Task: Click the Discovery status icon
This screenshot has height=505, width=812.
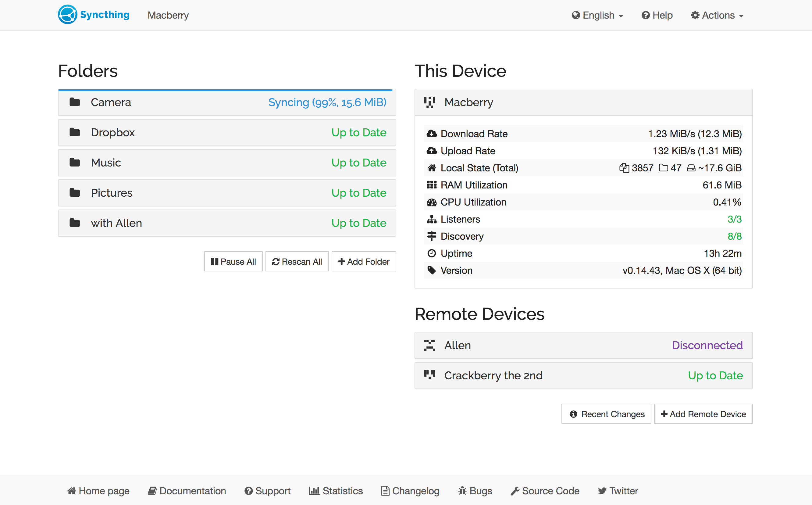Action: coord(431,236)
